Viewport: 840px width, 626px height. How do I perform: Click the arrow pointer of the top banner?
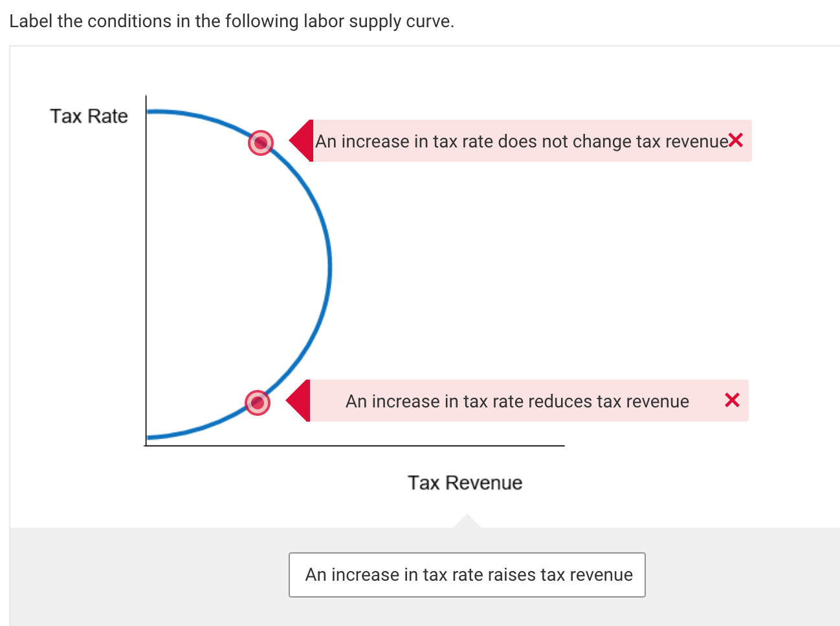(302, 141)
